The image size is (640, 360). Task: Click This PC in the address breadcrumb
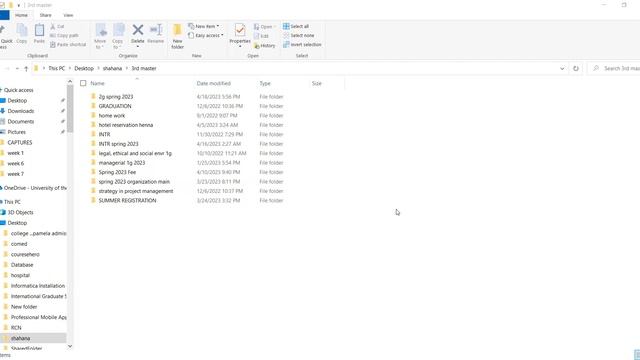56,69
